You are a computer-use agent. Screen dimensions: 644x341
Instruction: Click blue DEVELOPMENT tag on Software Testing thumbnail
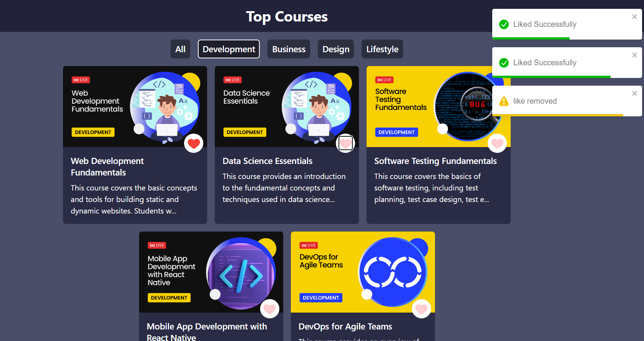click(x=397, y=132)
